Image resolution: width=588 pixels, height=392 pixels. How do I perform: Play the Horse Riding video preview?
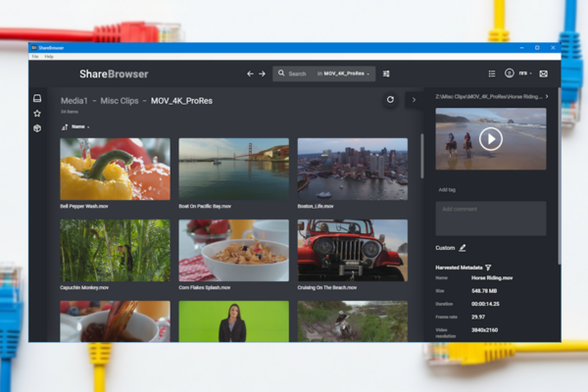(x=491, y=138)
